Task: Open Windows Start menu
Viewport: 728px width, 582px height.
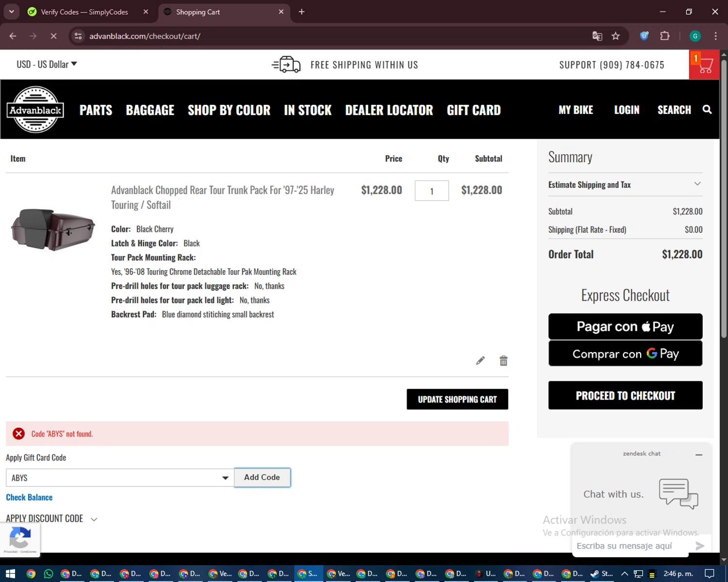Action: point(11,574)
